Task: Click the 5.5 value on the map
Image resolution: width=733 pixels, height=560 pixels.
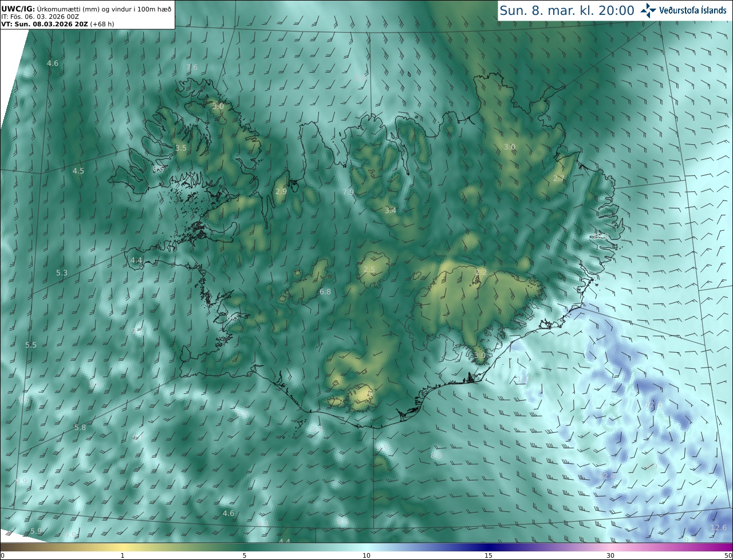Action: [31, 345]
